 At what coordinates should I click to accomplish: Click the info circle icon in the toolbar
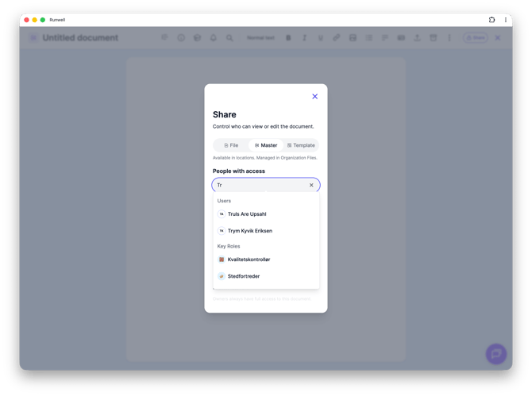click(181, 37)
